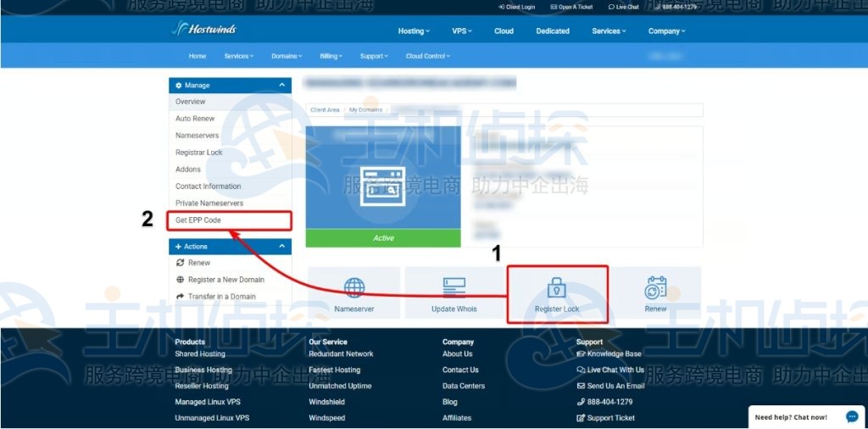The height and width of the screenshot is (429, 868).
Task: Click Transfer in a Domain action
Action: click(x=221, y=297)
